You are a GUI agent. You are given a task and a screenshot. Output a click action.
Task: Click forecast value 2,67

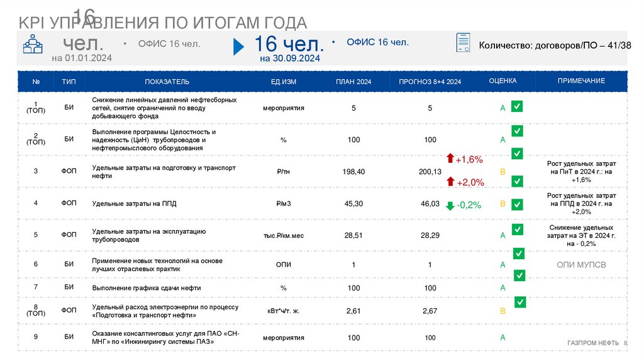point(430,311)
